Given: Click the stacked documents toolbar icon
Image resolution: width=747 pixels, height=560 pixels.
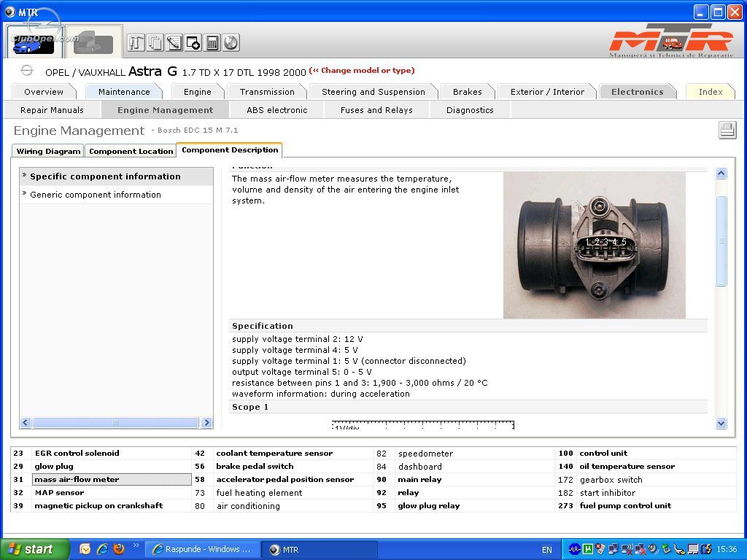Looking at the screenshot, I should point(155,43).
